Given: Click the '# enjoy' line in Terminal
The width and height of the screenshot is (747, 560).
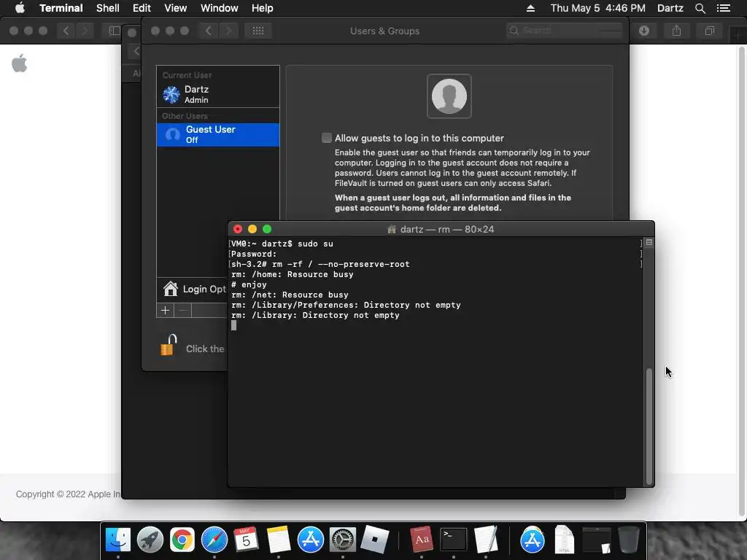Looking at the screenshot, I should click(x=249, y=285).
